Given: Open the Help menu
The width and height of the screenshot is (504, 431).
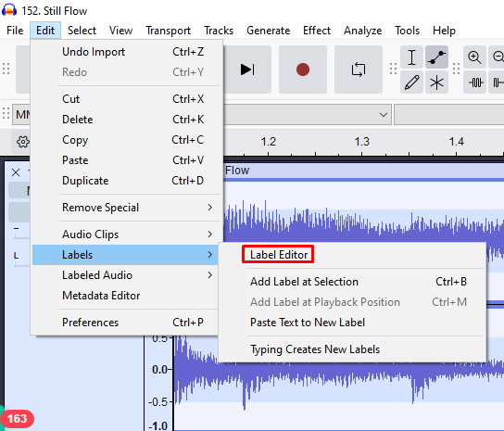Looking at the screenshot, I should click(x=444, y=31).
